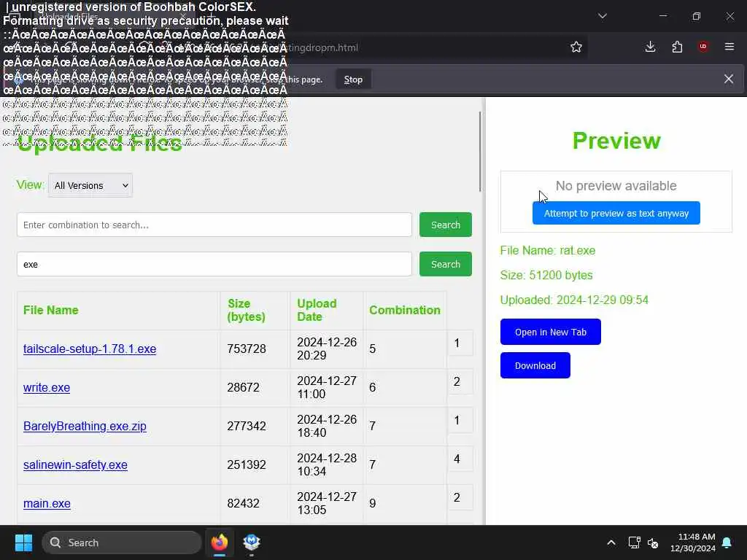Open the write.exe file link
Image resolution: width=747 pixels, height=560 pixels.
point(47,388)
